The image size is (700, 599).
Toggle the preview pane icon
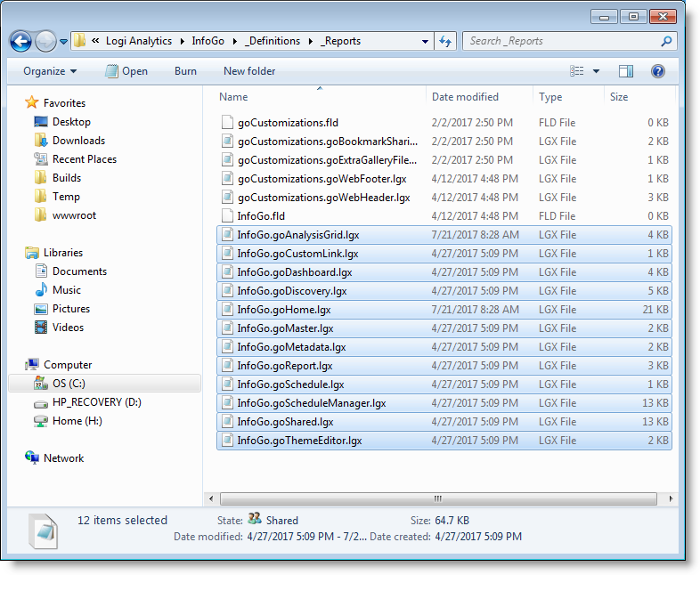click(626, 71)
